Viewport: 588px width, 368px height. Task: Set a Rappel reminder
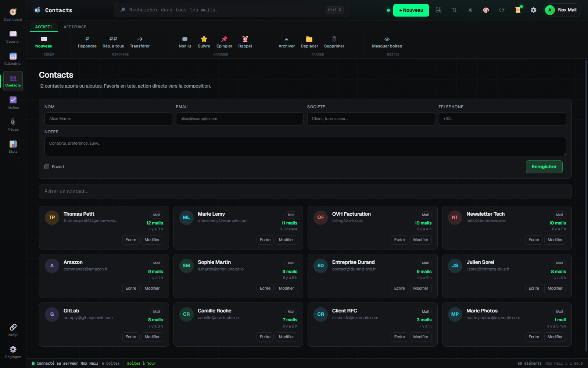245,42
